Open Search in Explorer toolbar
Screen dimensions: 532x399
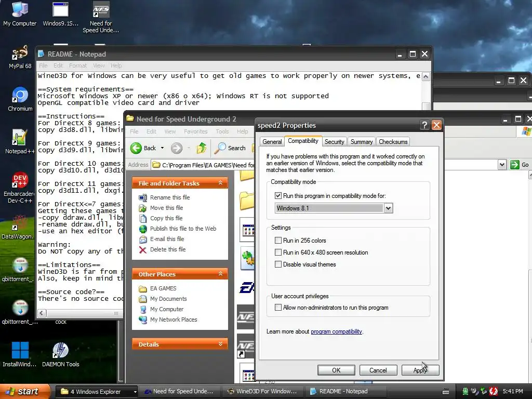click(x=230, y=148)
